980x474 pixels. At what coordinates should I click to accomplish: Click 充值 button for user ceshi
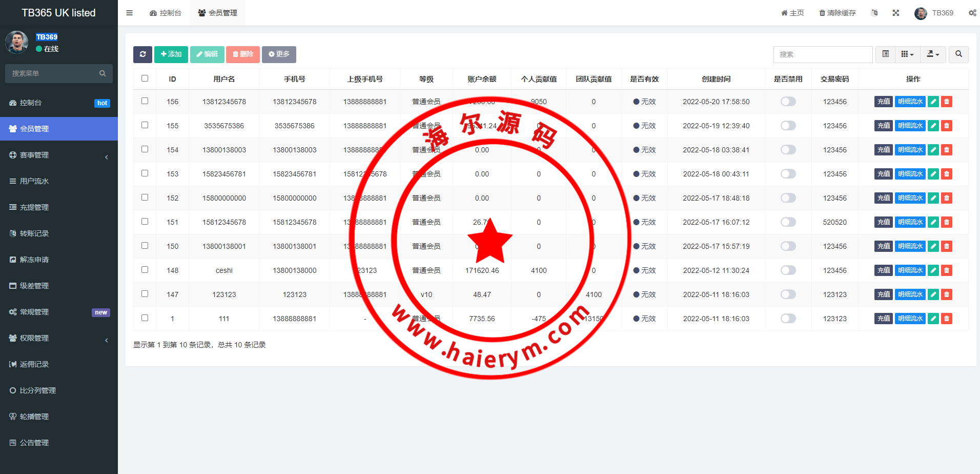click(883, 270)
